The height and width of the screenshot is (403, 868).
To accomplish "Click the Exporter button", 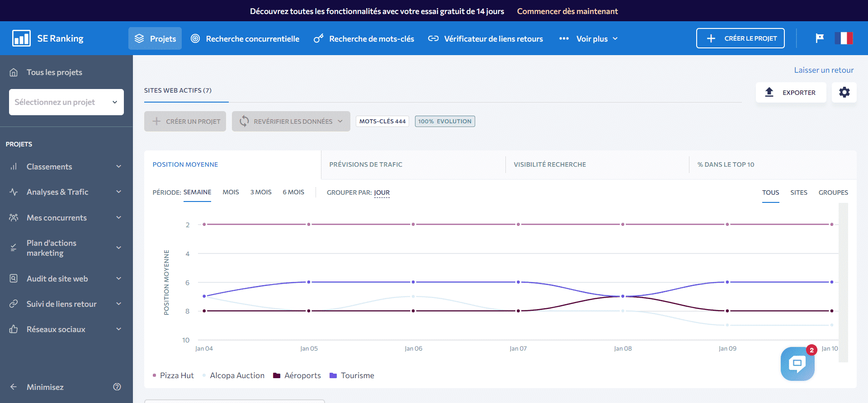I will (791, 93).
